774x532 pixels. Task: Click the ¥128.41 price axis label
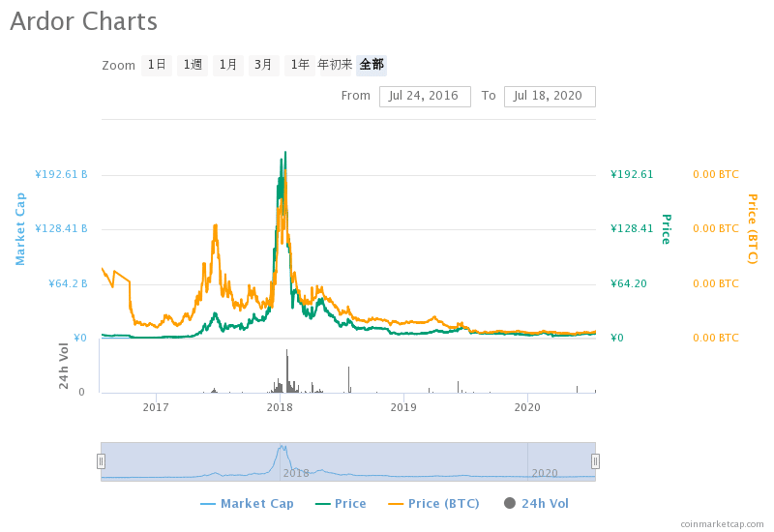[632, 229]
